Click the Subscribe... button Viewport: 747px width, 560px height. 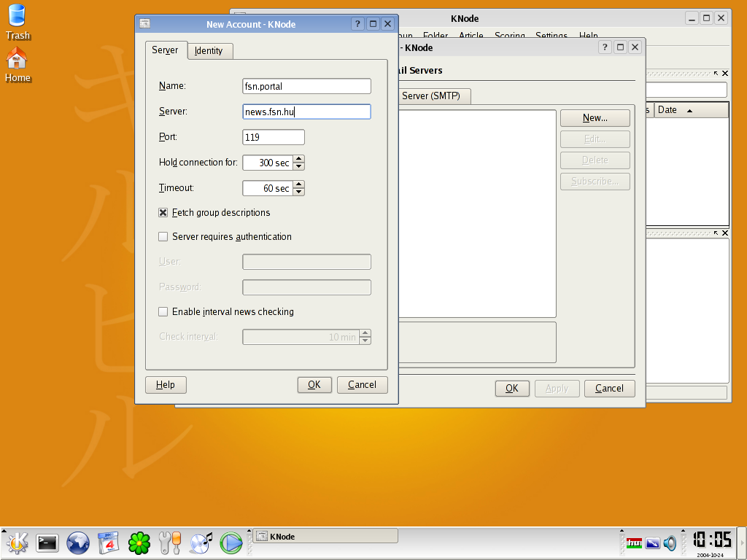595,182
